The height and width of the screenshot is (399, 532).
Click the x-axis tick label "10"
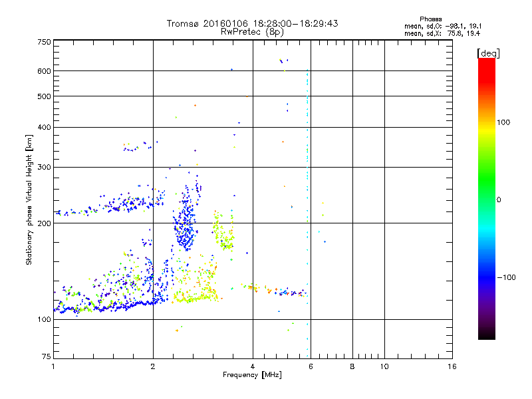384,366
